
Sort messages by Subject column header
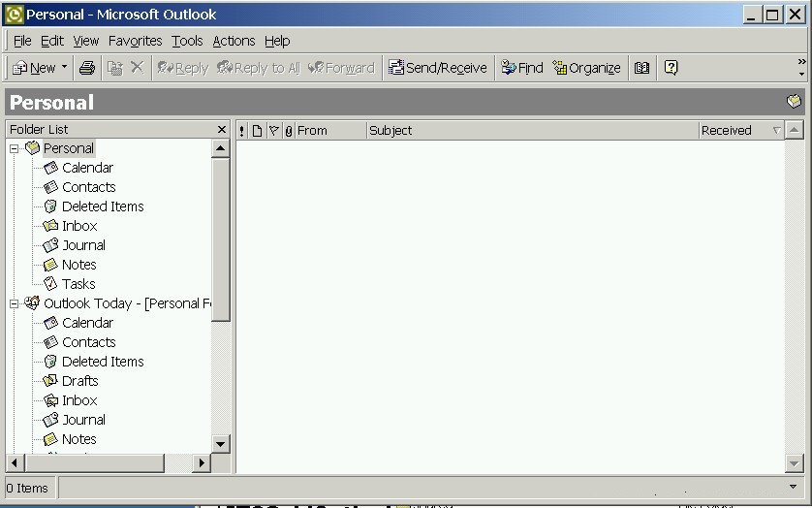(x=532, y=131)
